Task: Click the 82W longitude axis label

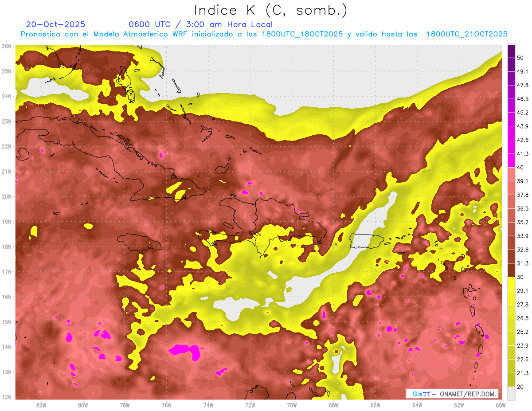Action: click(x=41, y=405)
